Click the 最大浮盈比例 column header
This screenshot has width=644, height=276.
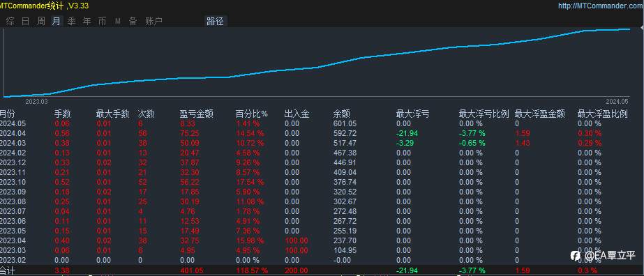(x=603, y=114)
